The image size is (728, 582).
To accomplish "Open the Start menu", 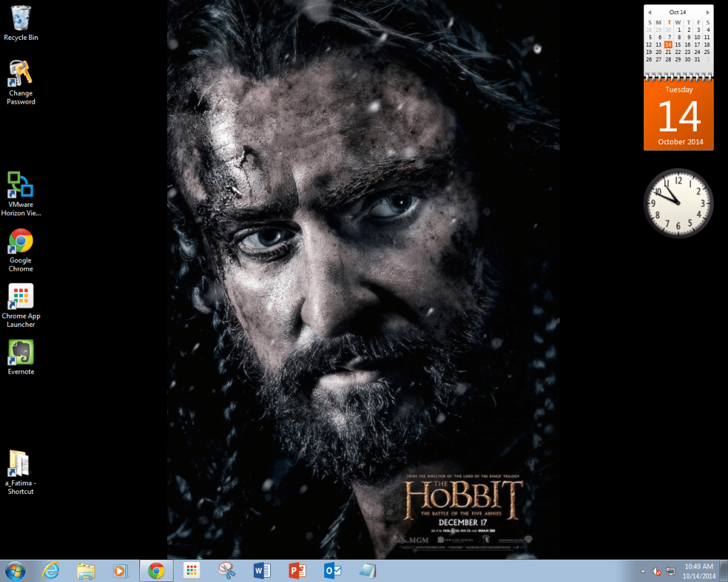I will [x=14, y=570].
